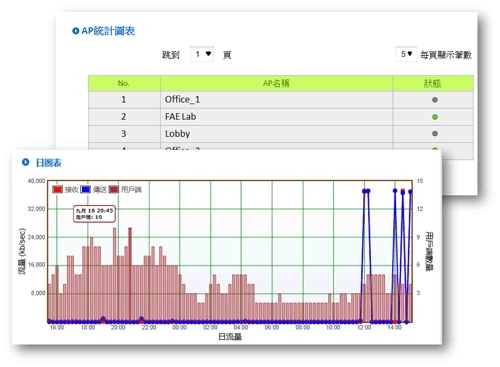
Task: Click the blue 傳送 legend swatch
Action: [x=86, y=190]
